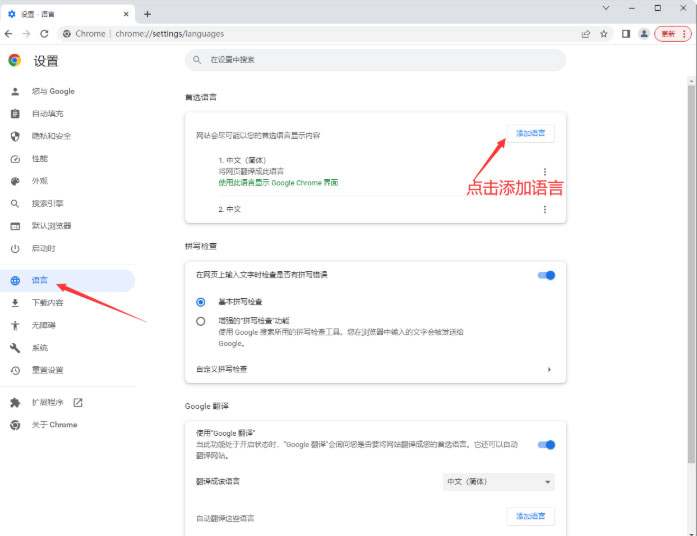Click the 下载内容 download icon
This screenshot has width=697, height=536.
coord(15,303)
